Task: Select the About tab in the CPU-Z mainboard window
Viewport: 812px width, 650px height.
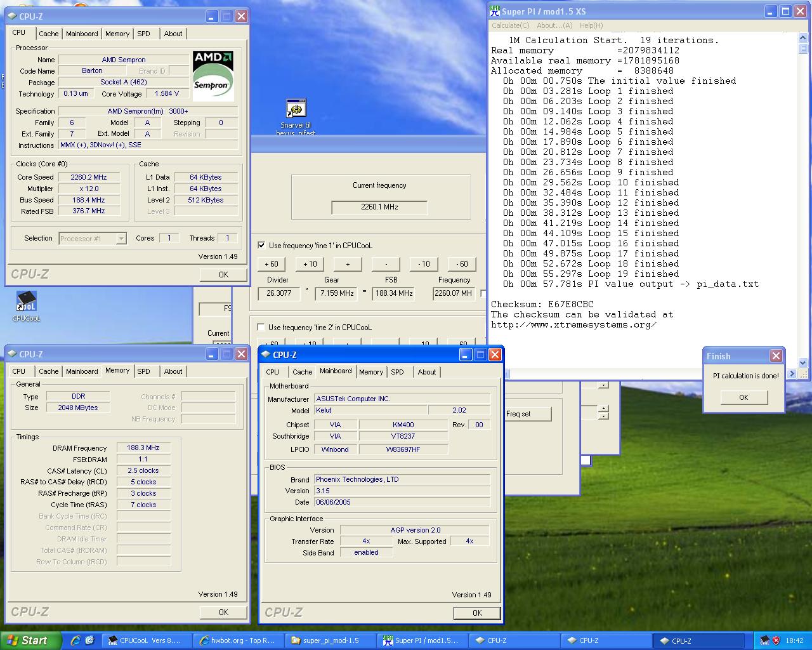Action: pos(427,372)
